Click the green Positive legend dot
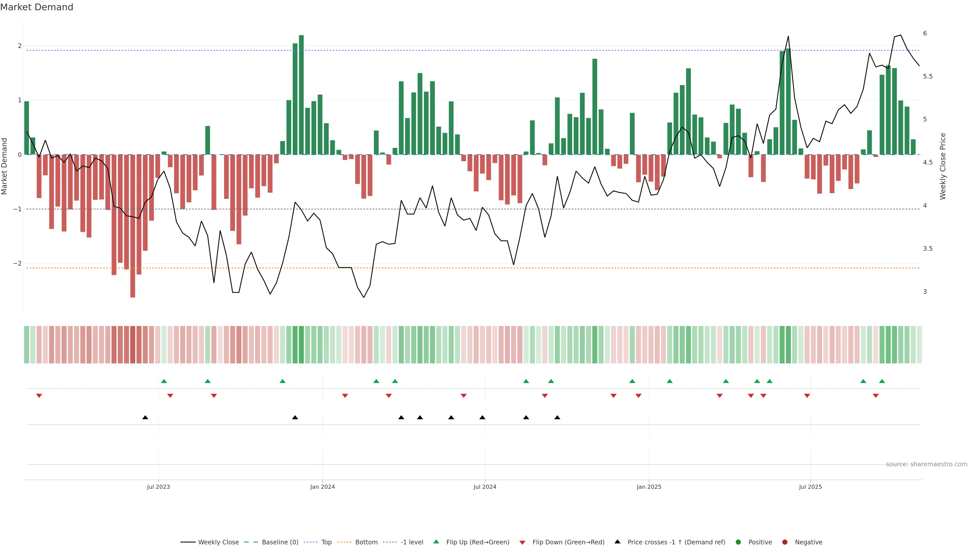 (x=738, y=542)
